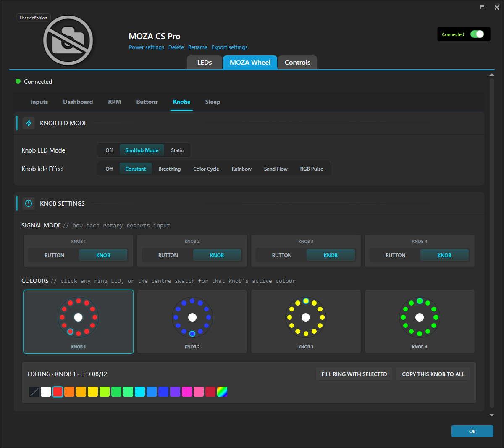Click the device picture placeholder icon
504x448 pixels.
(68, 40)
